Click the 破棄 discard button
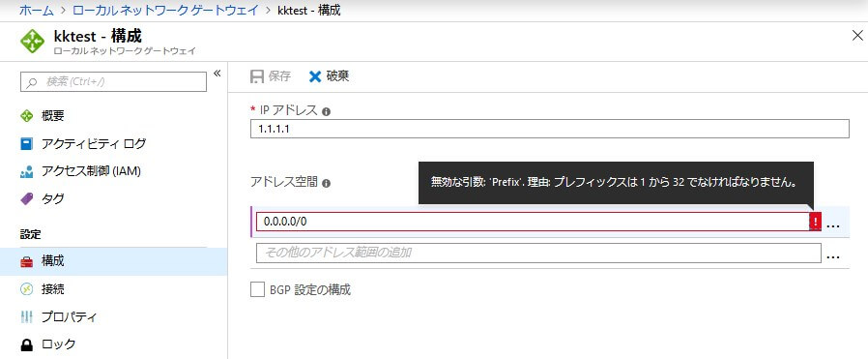The height and width of the screenshot is (359, 868). click(329, 76)
